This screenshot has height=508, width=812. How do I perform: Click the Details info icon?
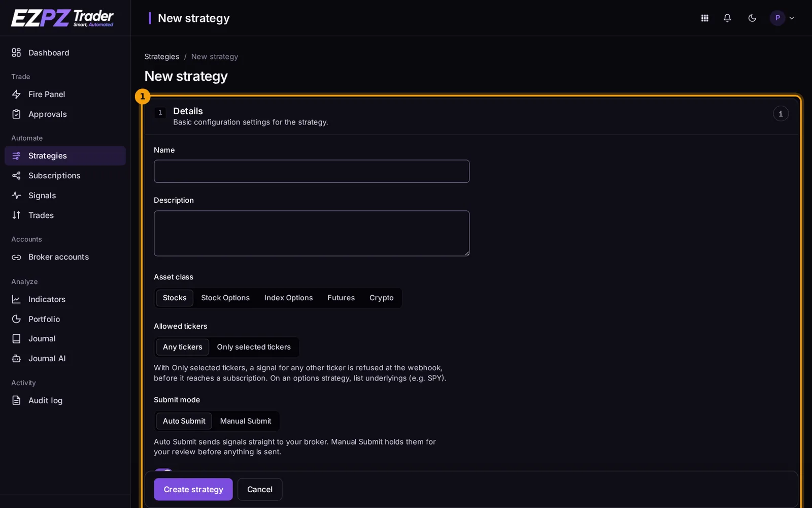click(781, 114)
